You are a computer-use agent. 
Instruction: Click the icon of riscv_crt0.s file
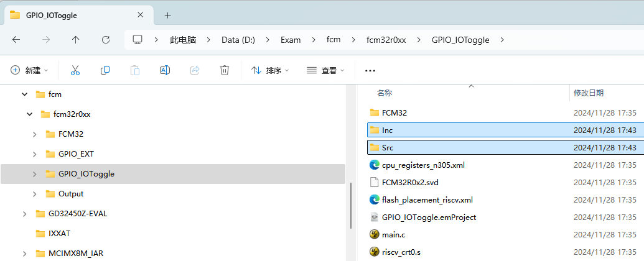374,252
